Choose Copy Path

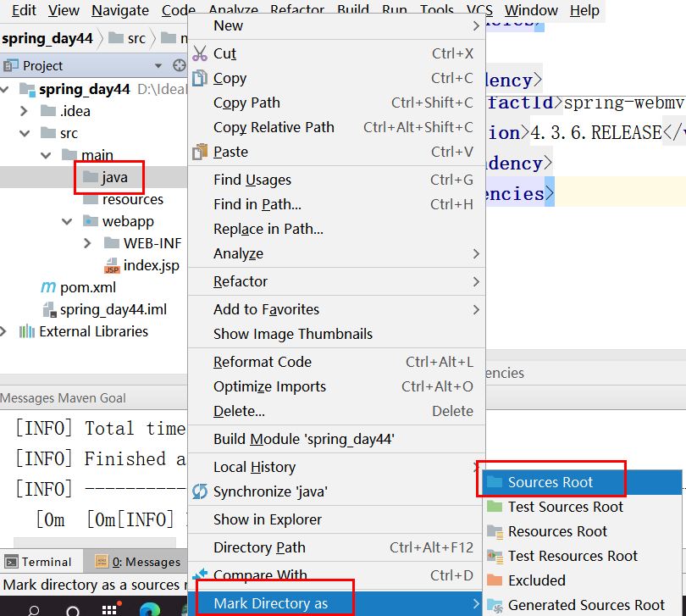click(336, 103)
